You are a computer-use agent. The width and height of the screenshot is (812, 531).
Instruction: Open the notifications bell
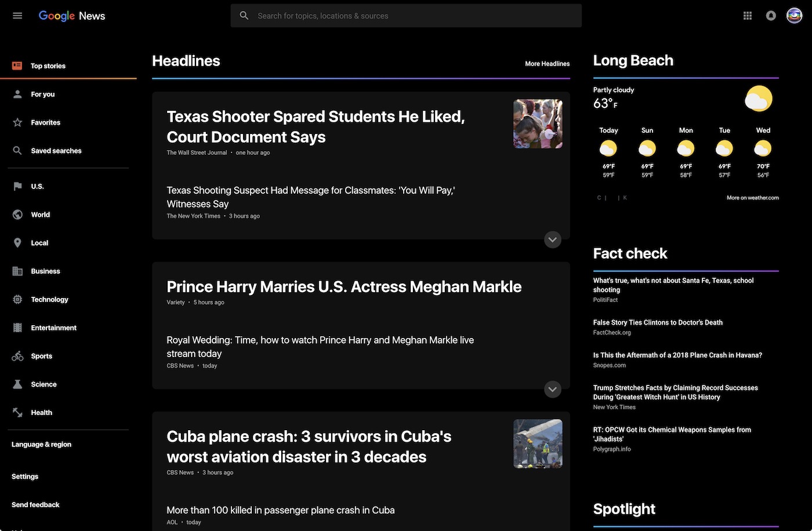771,16
